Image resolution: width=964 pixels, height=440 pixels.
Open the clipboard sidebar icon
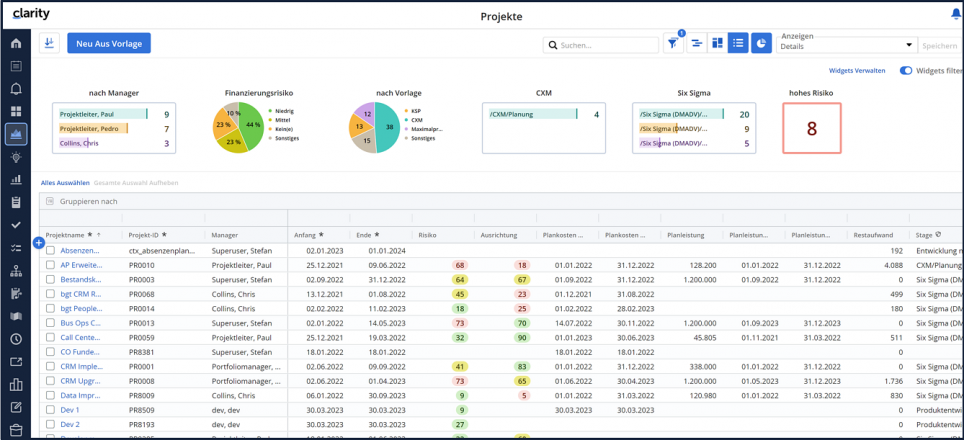click(16, 202)
